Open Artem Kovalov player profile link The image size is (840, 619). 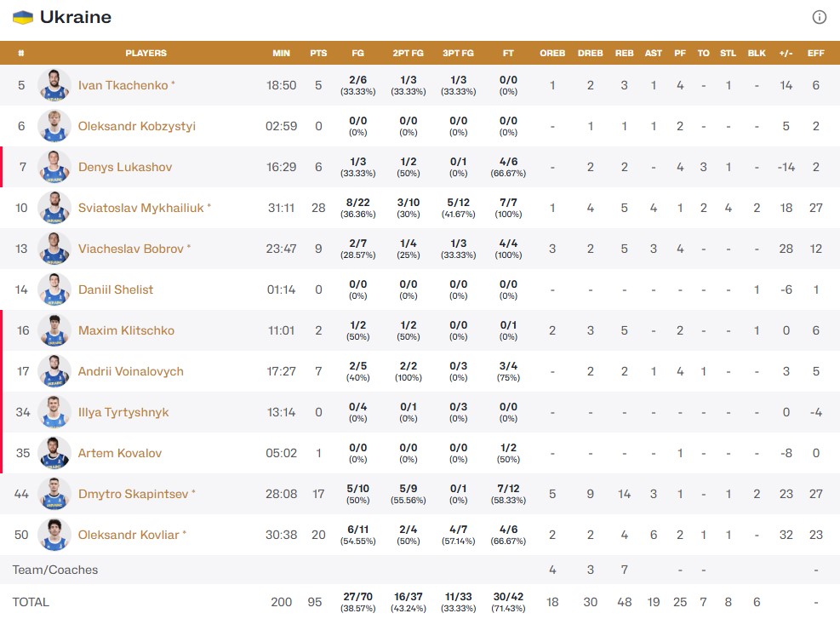119,453
